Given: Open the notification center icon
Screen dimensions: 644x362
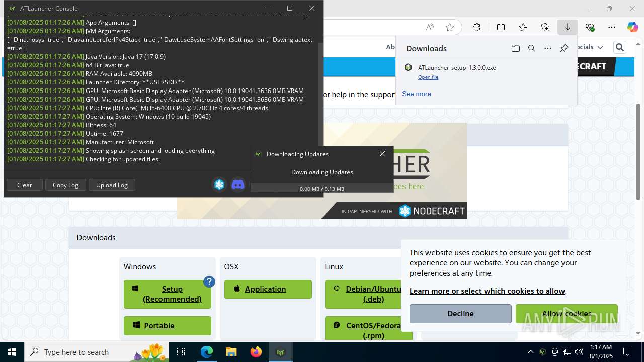Looking at the screenshot, I should (627, 352).
